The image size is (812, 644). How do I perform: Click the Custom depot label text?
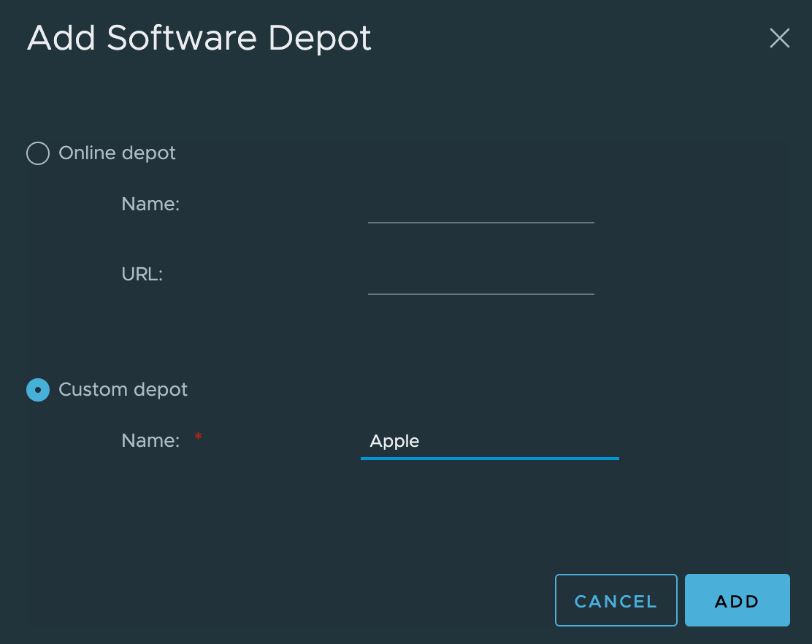[123, 390]
